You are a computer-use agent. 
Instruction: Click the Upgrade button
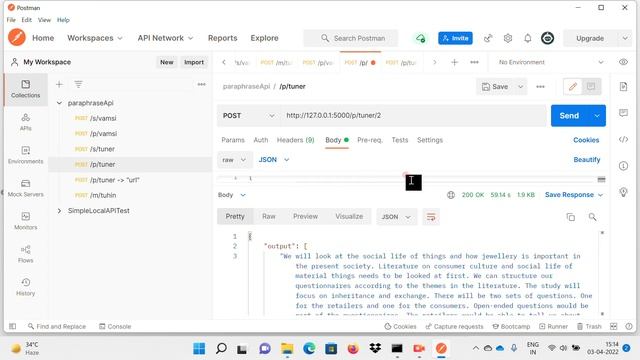point(590,38)
